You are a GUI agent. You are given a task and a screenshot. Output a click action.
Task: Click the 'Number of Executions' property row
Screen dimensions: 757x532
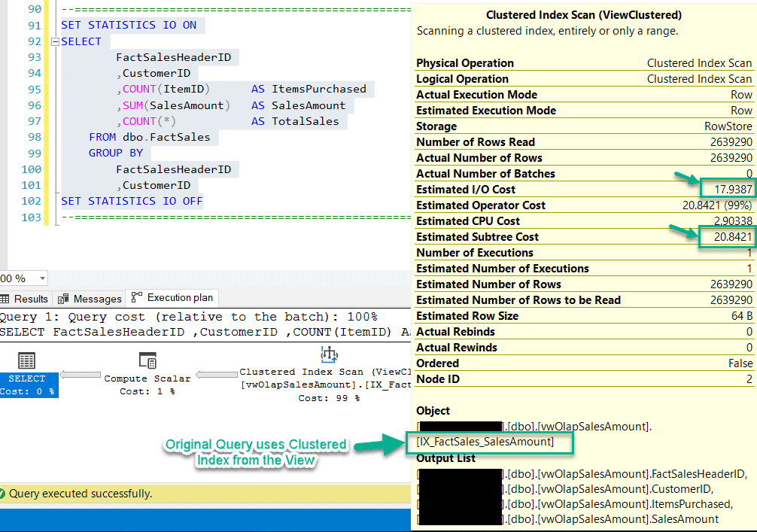[x=584, y=253]
